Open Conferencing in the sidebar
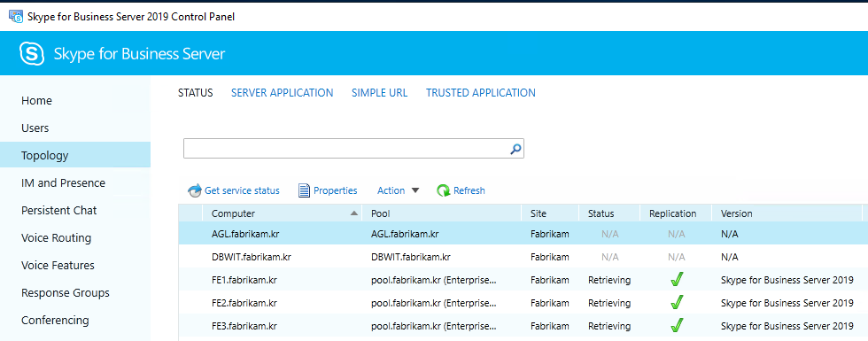This screenshot has width=868, height=341. click(x=55, y=320)
